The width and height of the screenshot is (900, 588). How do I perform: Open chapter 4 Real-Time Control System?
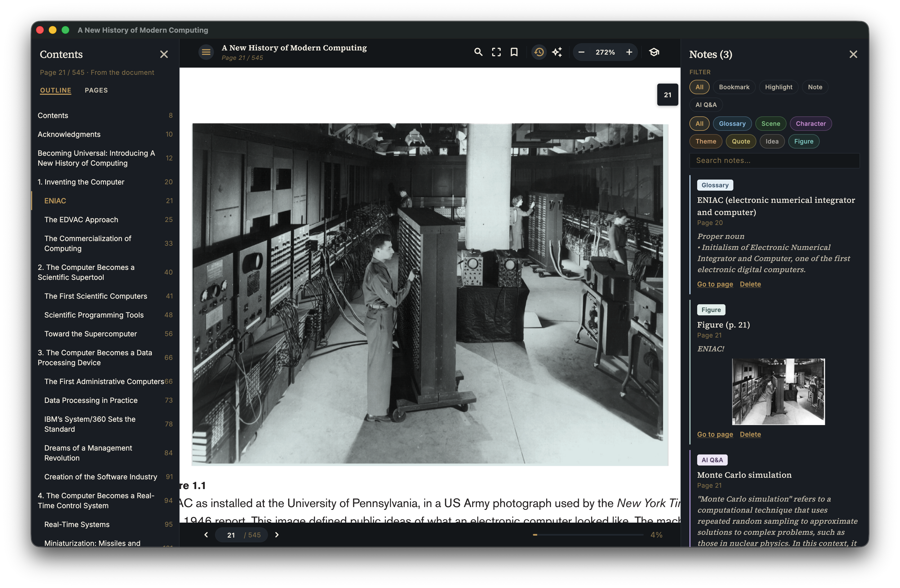105,501
